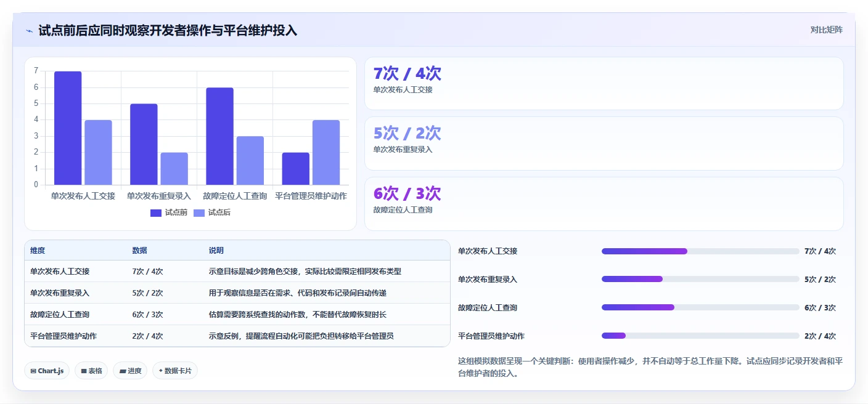Click the 单次发布人工交接 progress list label
The width and height of the screenshot is (868, 404).
[x=488, y=251]
